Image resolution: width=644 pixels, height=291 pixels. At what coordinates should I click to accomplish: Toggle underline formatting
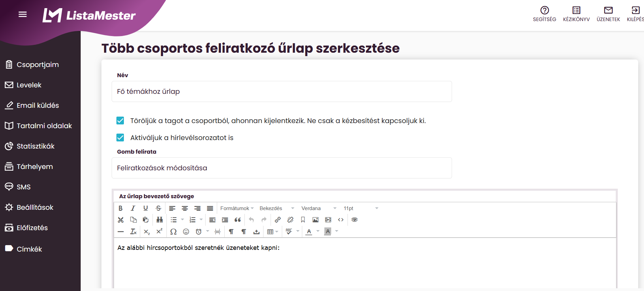[146, 208]
